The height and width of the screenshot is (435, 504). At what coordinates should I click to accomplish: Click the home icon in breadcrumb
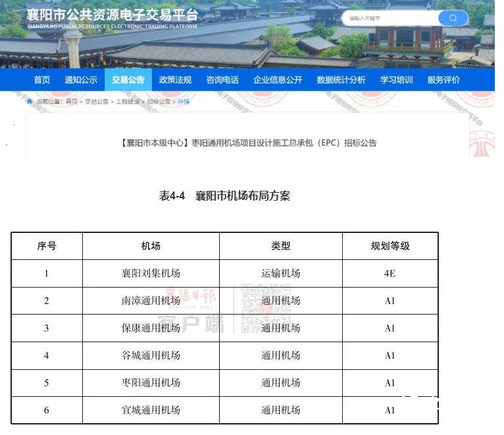click(x=30, y=101)
